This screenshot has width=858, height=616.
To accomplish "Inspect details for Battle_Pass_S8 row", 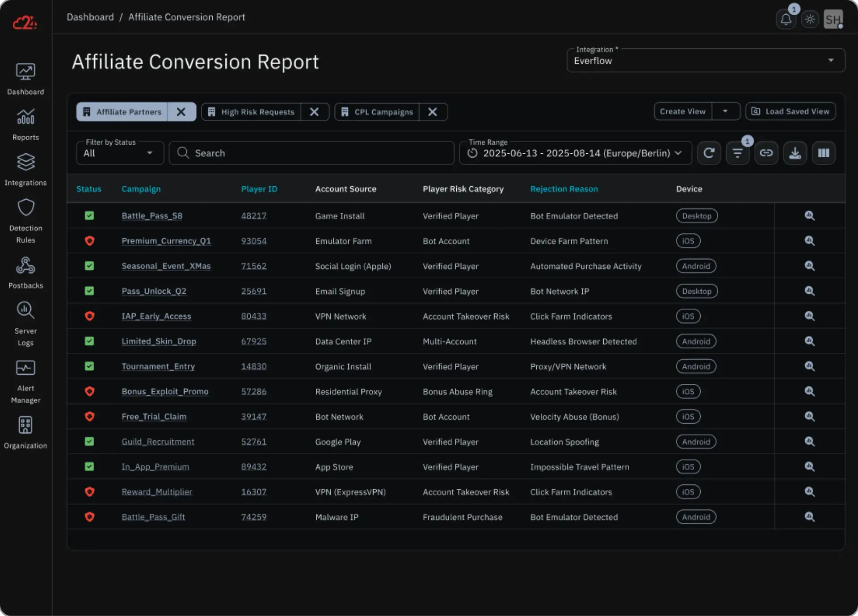I will tap(809, 216).
